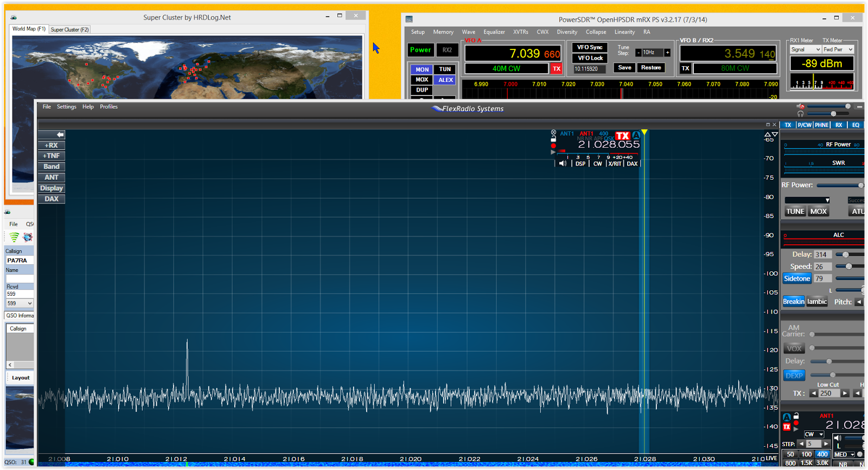Click the +TNF button

tap(52, 156)
